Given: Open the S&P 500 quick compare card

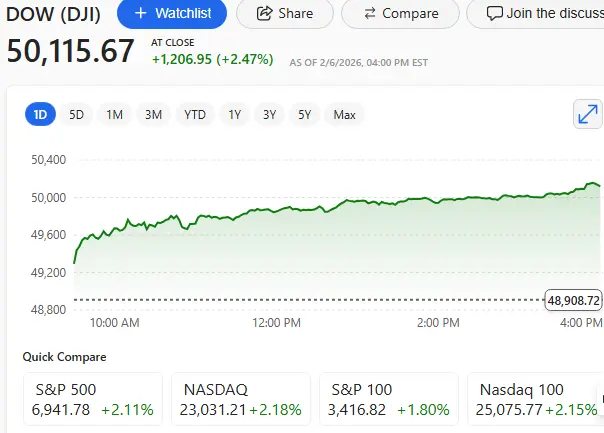Looking at the screenshot, I should (x=93, y=400).
